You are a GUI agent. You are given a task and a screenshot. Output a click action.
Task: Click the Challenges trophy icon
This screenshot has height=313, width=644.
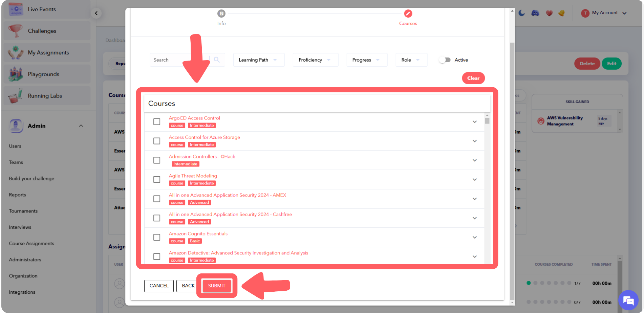click(15, 30)
